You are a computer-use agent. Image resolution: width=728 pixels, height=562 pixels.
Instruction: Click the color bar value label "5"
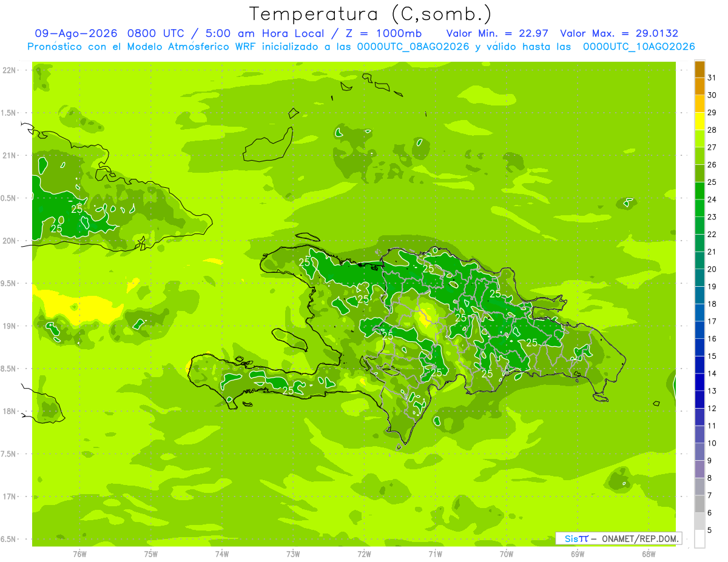710,530
